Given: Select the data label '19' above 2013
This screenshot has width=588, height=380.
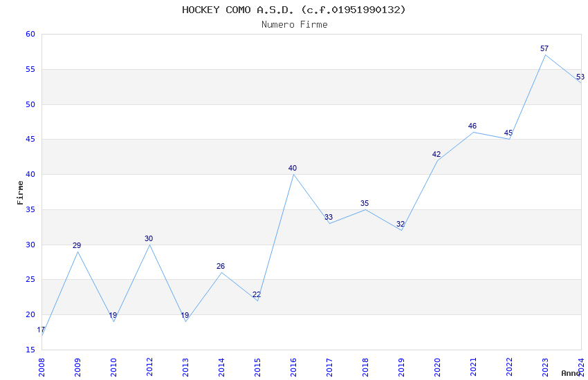Looking at the screenshot, I should (x=185, y=315).
